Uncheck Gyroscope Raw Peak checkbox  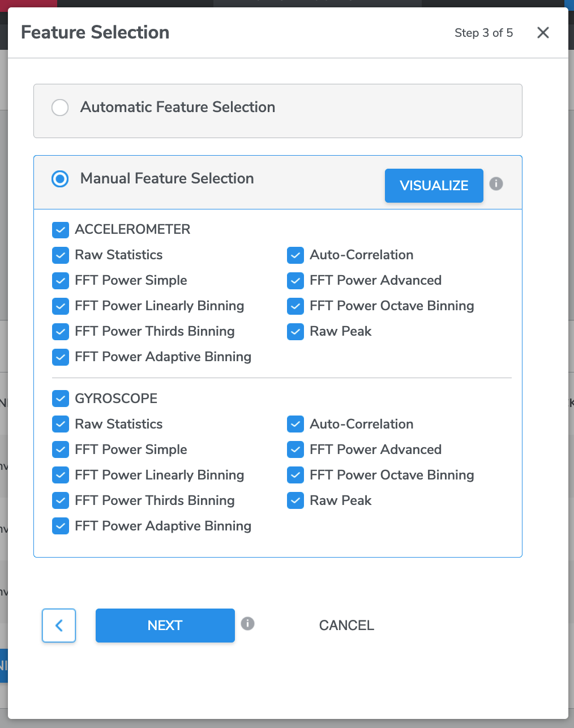click(x=295, y=500)
